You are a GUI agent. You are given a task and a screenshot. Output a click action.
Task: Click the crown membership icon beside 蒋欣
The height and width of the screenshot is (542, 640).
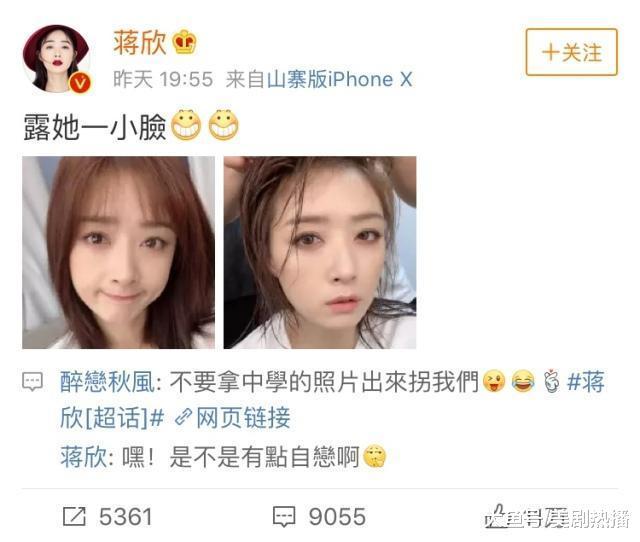point(184,42)
